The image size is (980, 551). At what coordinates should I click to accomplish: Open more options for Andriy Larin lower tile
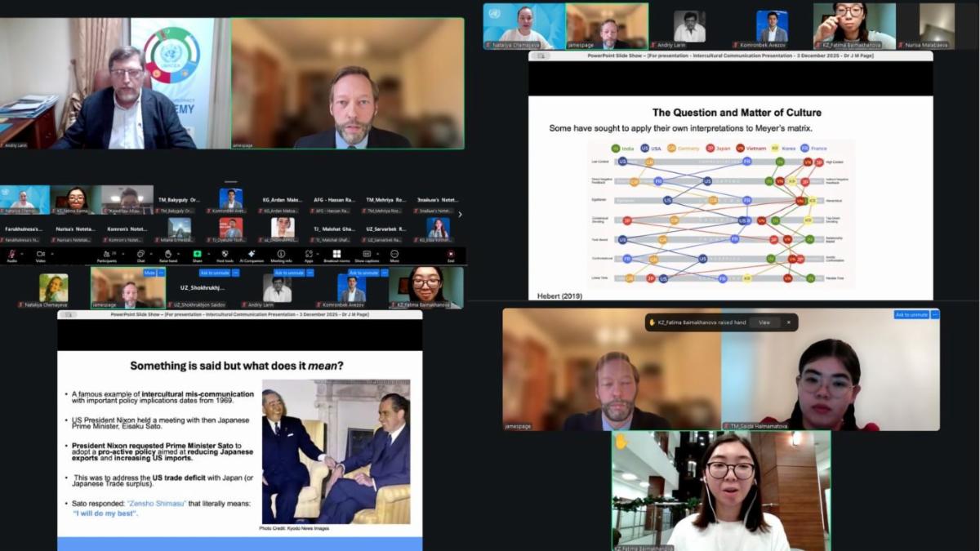[x=311, y=273]
